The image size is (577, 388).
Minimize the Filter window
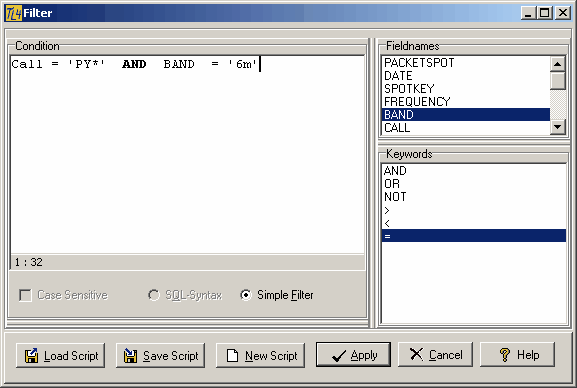pos(528,13)
